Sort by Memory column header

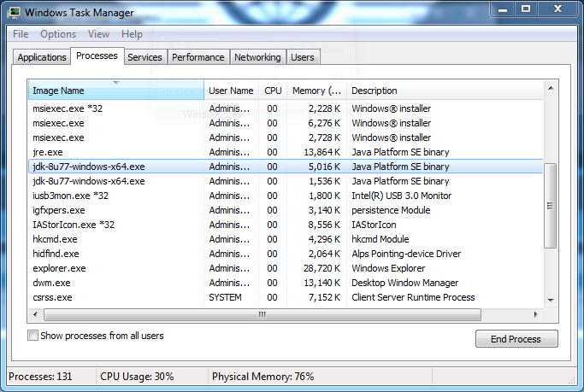316,91
